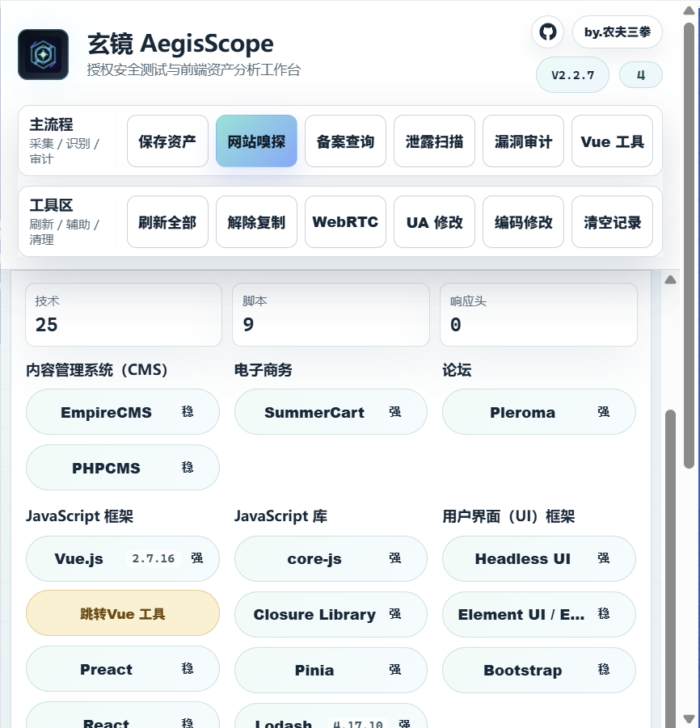This screenshot has height=728, width=700.
Task: Click the 刷新全部 tool button
Action: coord(167,222)
